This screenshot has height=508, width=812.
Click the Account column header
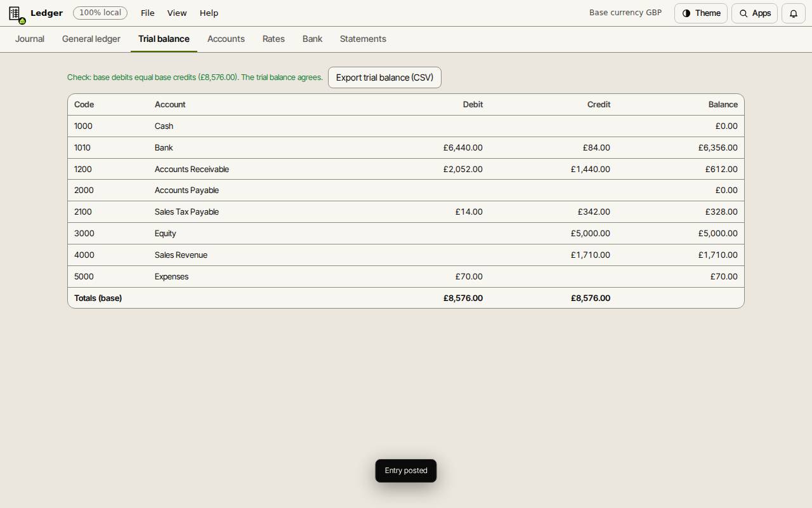point(170,104)
